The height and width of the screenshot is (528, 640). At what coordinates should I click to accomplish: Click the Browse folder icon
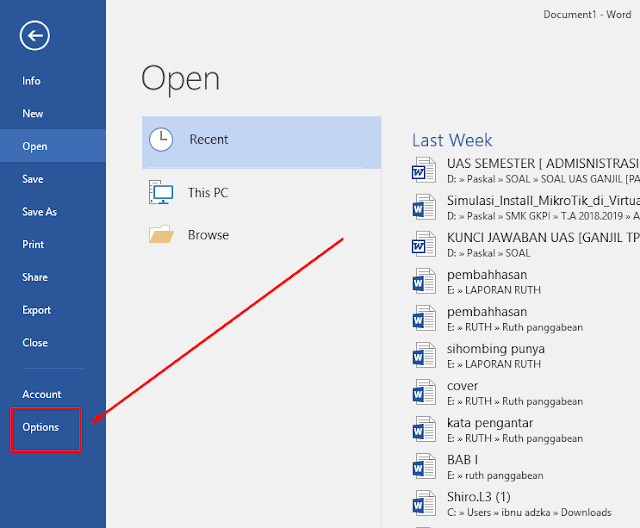tap(161, 234)
